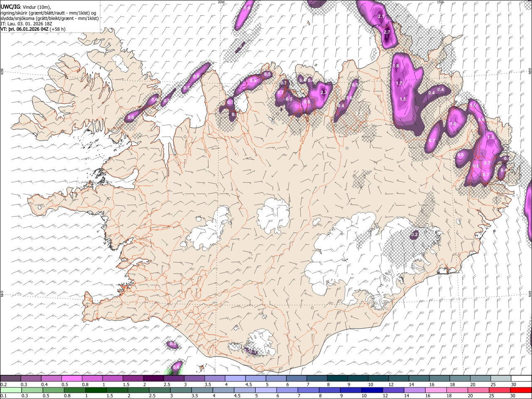Image resolution: width=532 pixels, height=399 pixels.
Task: Click the pale lavender 4 swatch in upper legend
Action: pos(235,378)
